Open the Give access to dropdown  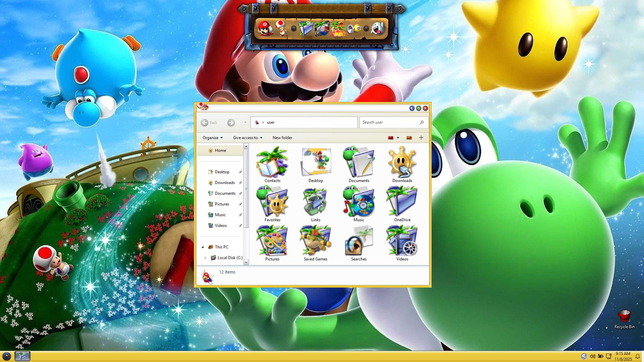(x=248, y=138)
